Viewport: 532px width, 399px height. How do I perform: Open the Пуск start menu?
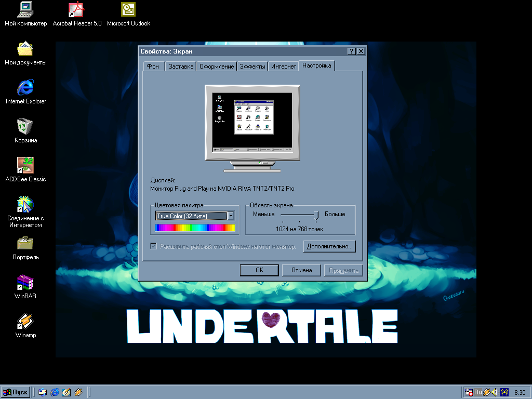(x=15, y=393)
